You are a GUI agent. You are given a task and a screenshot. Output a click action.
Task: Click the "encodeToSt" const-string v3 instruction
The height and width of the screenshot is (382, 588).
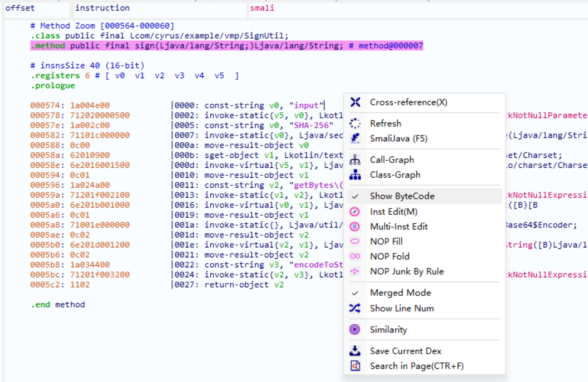(x=258, y=264)
